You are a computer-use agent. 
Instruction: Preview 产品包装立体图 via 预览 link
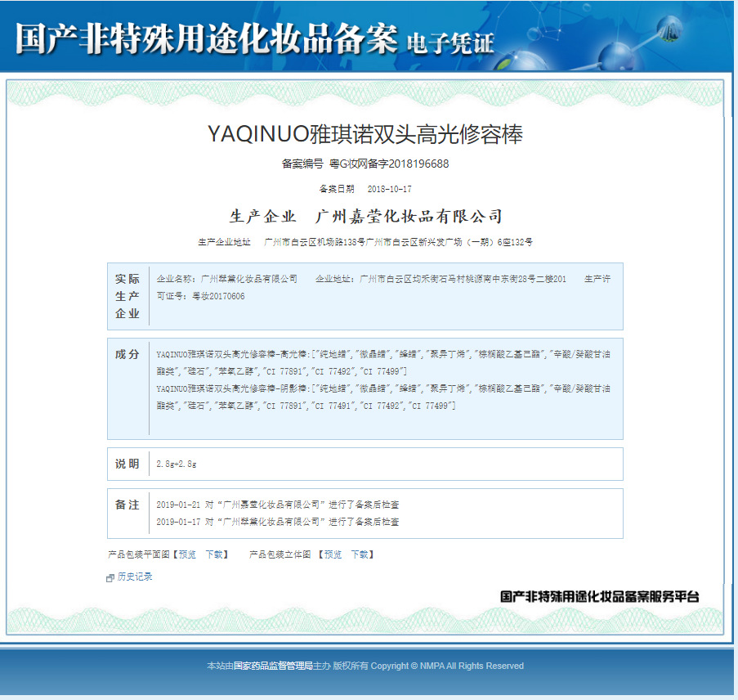tap(333, 554)
